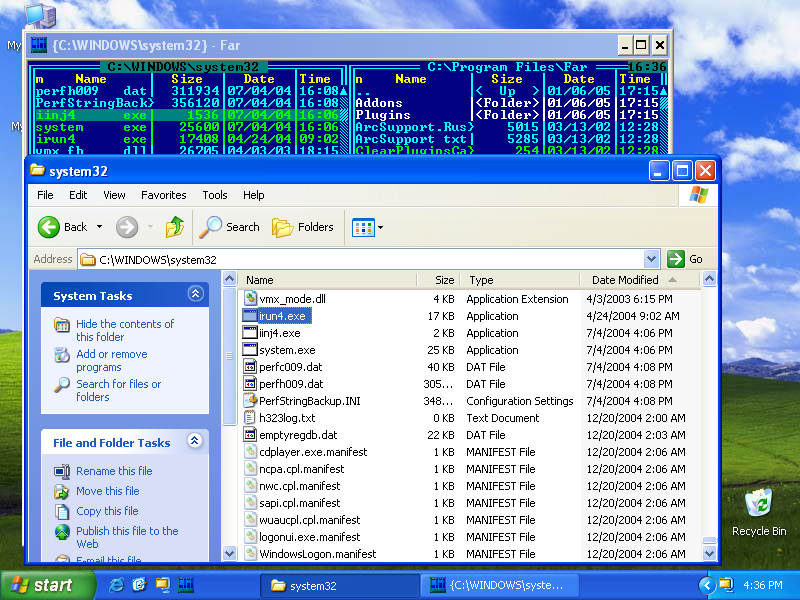Open the Back history dropdown arrow
The image size is (800, 600).
pyautogui.click(x=99, y=227)
